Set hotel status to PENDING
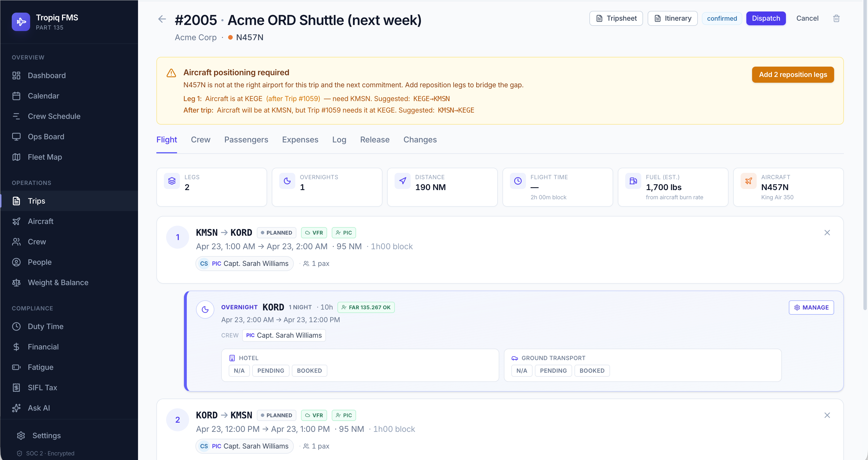The height and width of the screenshot is (460, 868). 271,371
